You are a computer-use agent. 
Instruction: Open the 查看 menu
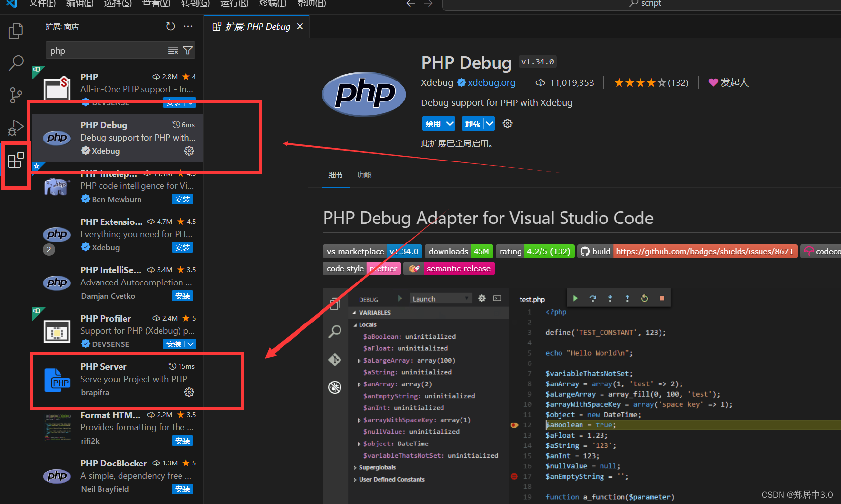tap(156, 3)
